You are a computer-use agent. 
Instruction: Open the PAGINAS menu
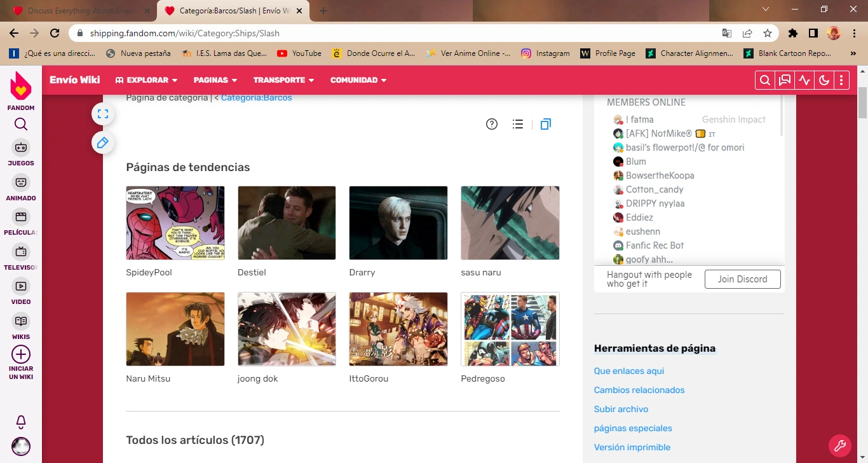[215, 79]
